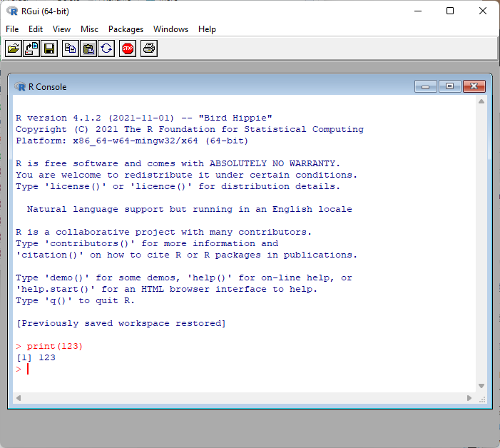Open the Packages menu
This screenshot has width=500, height=448.
[x=126, y=29]
